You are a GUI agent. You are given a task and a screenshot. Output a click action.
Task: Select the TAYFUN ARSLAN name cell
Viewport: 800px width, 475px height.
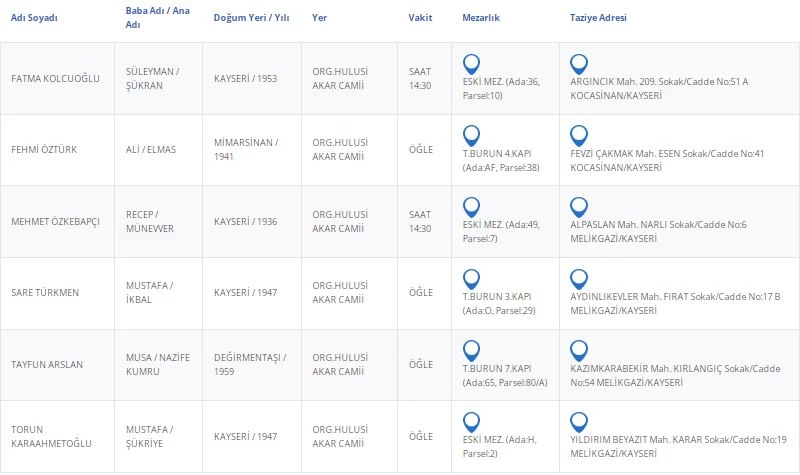point(46,364)
